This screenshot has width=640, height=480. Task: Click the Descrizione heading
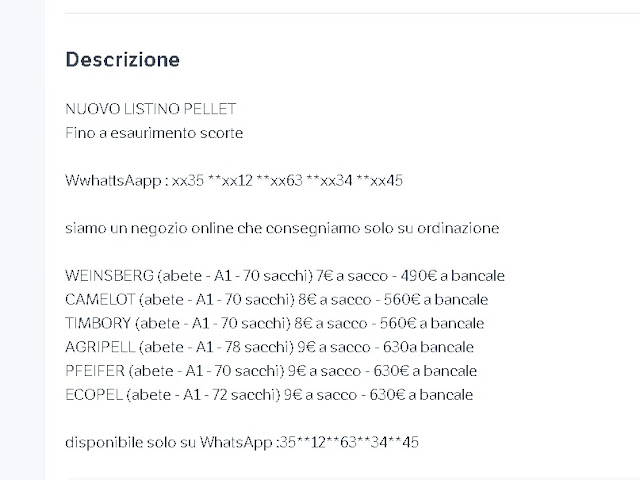pos(122,60)
